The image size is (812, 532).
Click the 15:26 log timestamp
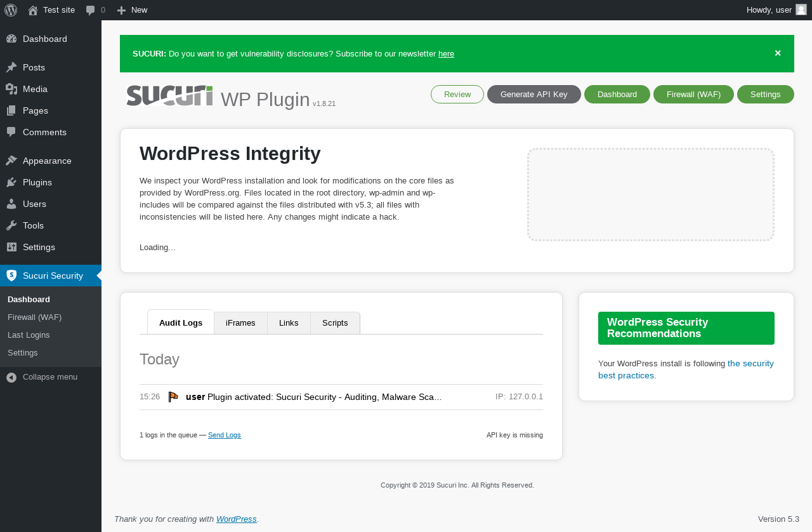coord(150,397)
